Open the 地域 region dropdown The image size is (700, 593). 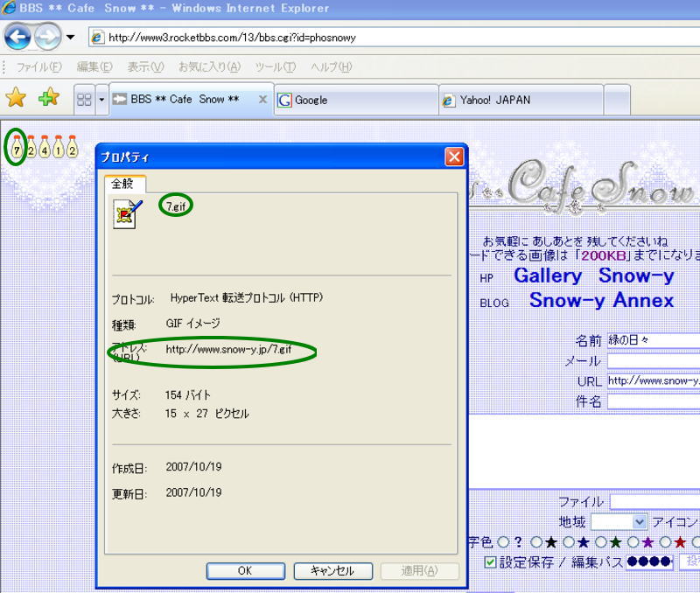tap(639, 522)
